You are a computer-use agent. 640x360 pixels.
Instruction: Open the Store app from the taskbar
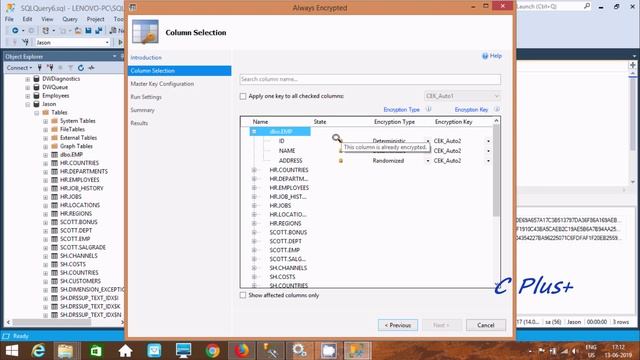[x=96, y=351]
